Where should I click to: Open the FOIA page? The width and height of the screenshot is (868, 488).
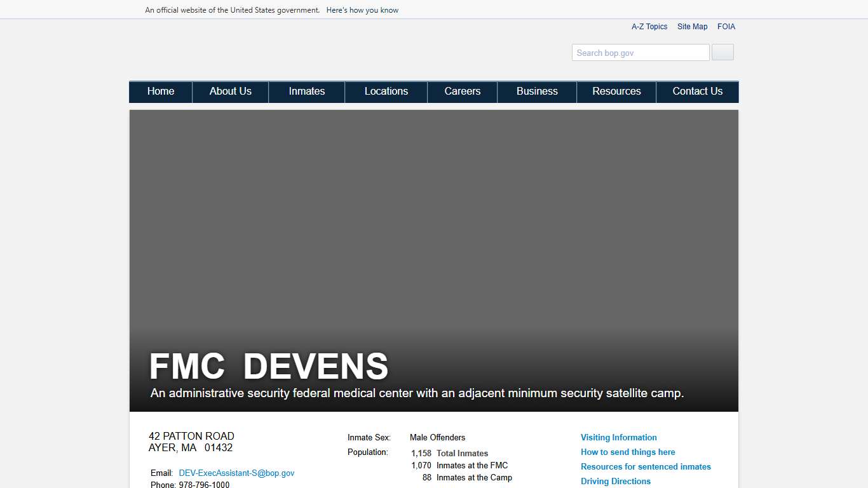726,26
